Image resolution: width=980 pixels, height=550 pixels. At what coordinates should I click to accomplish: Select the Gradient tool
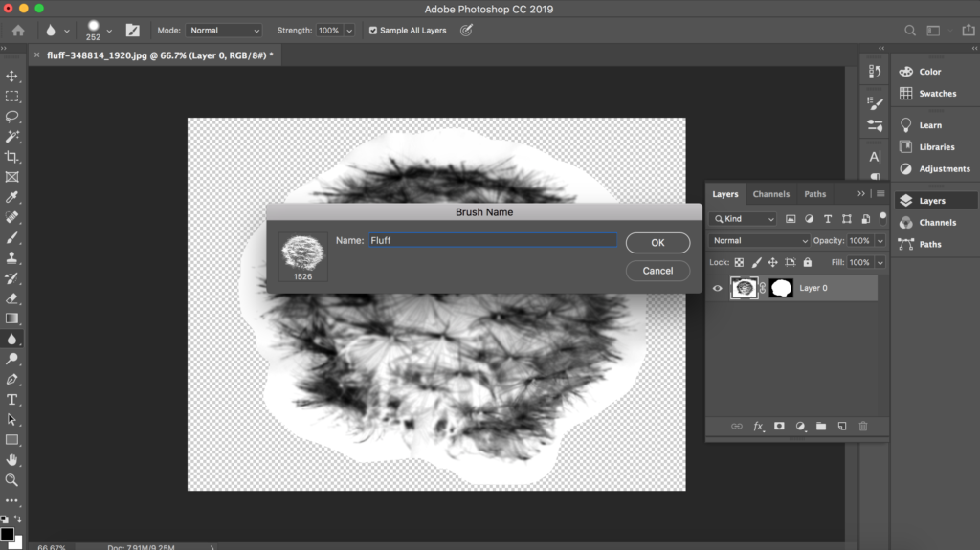coord(11,319)
